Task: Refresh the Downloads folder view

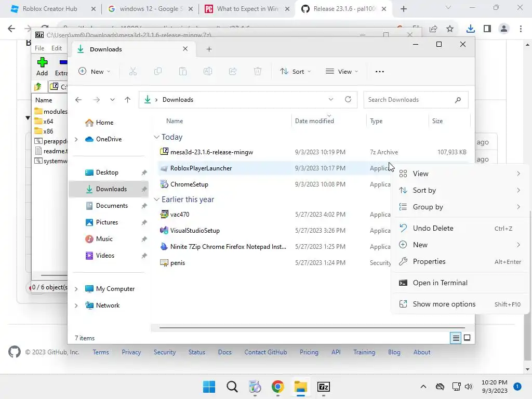Action: click(x=348, y=99)
